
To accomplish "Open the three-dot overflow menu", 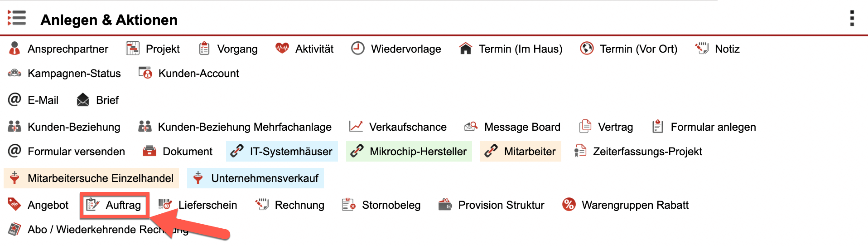I will point(852,18).
